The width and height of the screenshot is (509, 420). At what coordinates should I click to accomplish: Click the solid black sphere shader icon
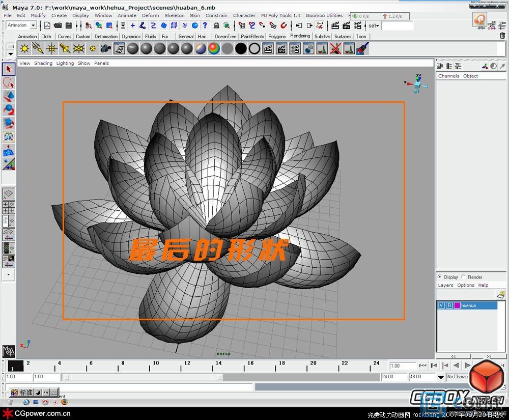click(241, 49)
